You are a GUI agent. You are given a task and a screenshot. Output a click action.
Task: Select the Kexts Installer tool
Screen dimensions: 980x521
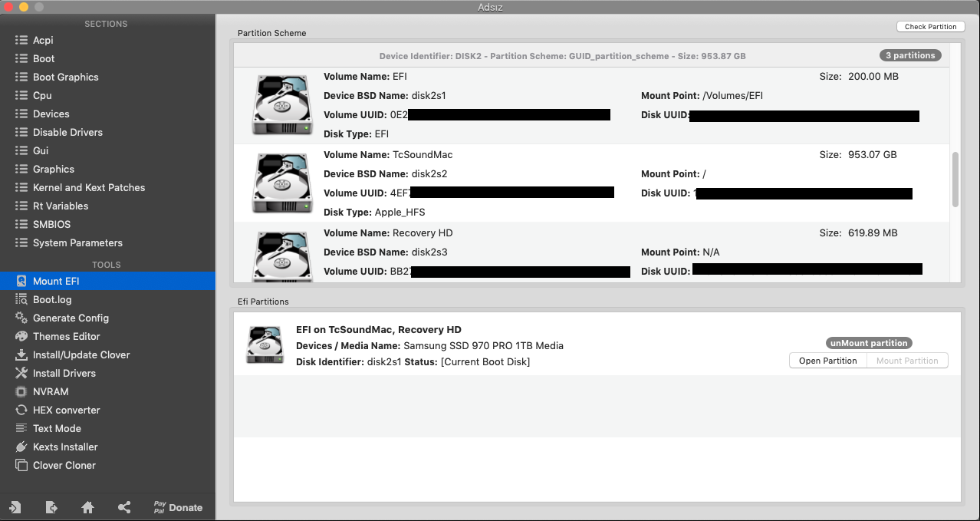point(65,447)
